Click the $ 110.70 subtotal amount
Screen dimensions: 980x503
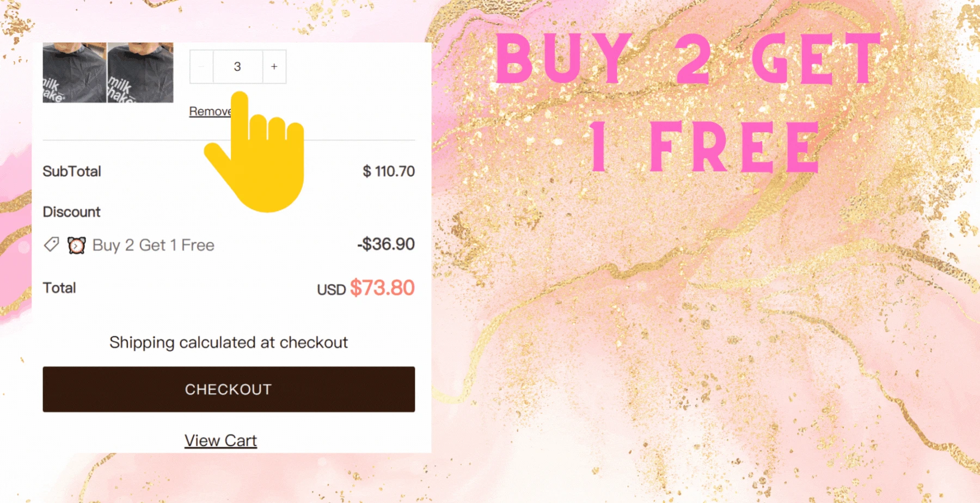(388, 171)
